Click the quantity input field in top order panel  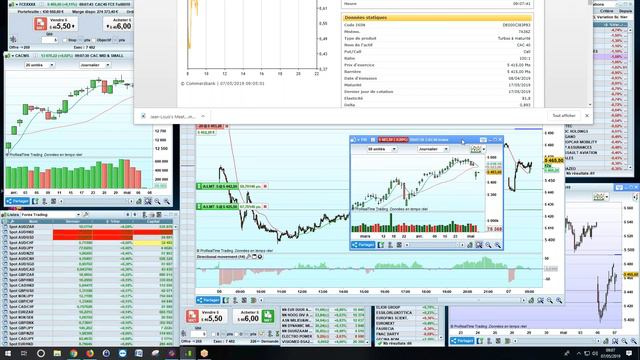pyautogui.click(x=50, y=40)
